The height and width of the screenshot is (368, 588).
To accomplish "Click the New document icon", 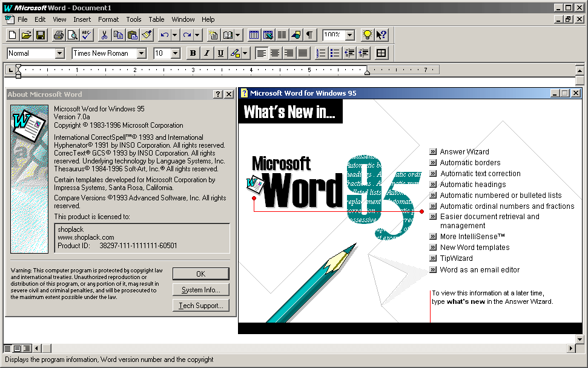I will click(12, 35).
